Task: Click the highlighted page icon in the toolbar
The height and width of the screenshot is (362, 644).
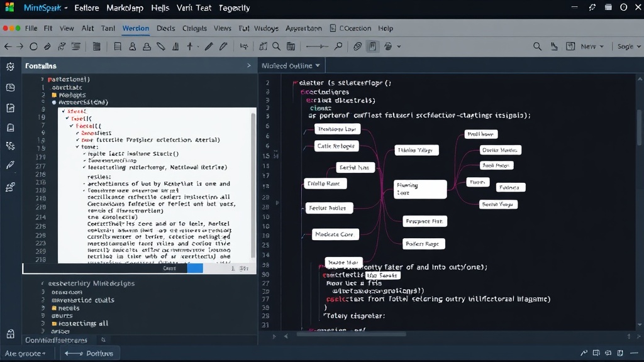Action: (372, 47)
